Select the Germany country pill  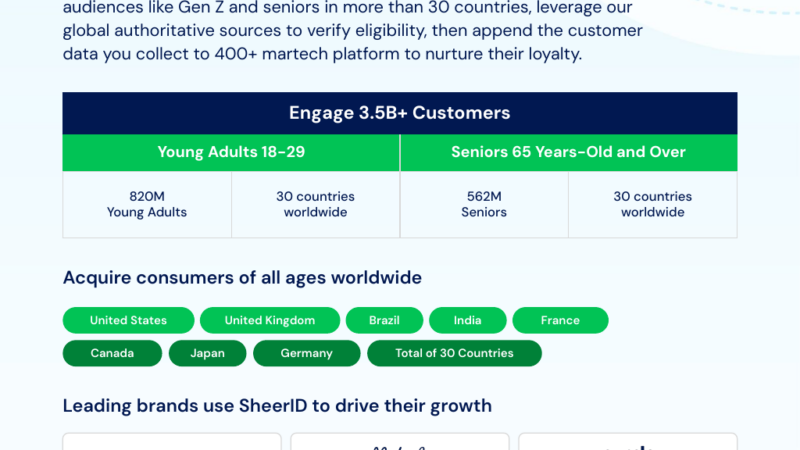[x=306, y=353]
